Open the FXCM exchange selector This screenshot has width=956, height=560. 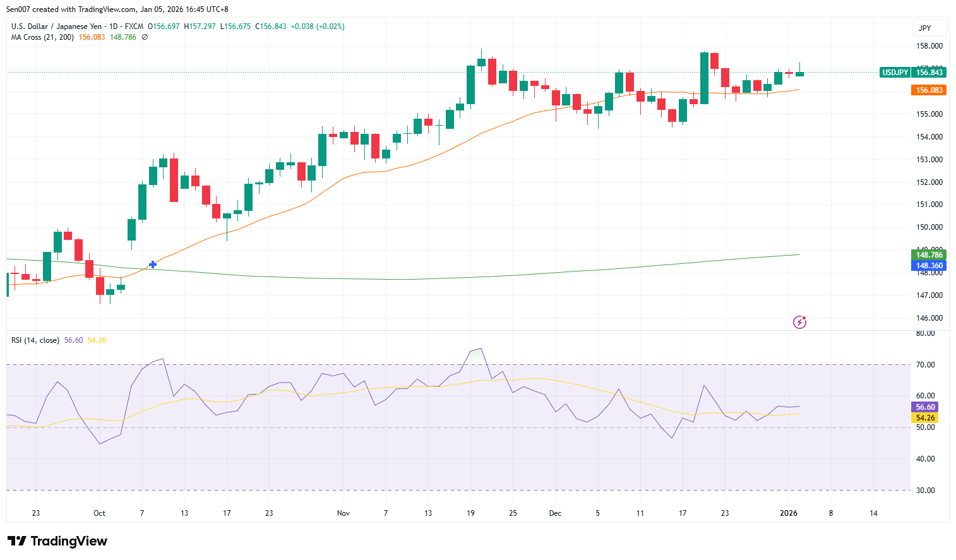(x=133, y=27)
